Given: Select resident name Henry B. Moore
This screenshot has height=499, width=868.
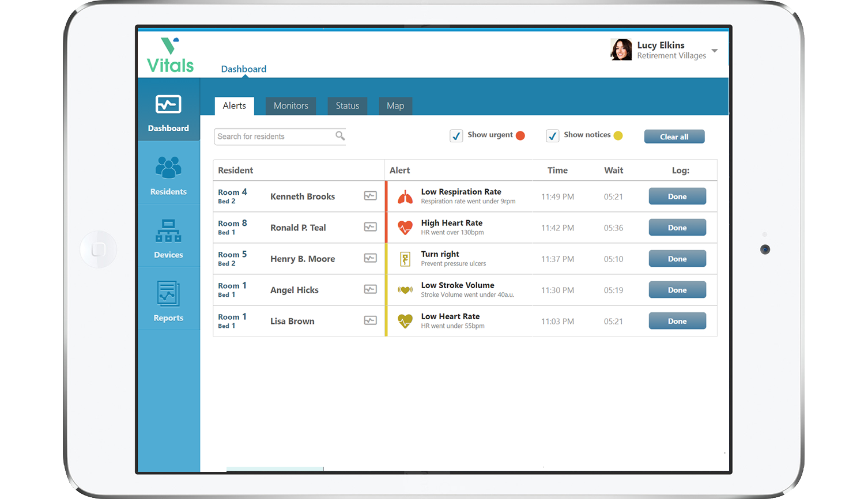Looking at the screenshot, I should (x=303, y=259).
